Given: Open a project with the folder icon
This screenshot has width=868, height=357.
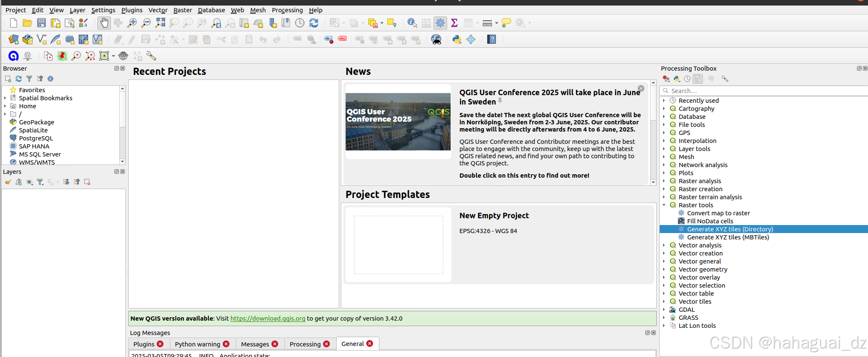Looking at the screenshot, I should pos(28,23).
